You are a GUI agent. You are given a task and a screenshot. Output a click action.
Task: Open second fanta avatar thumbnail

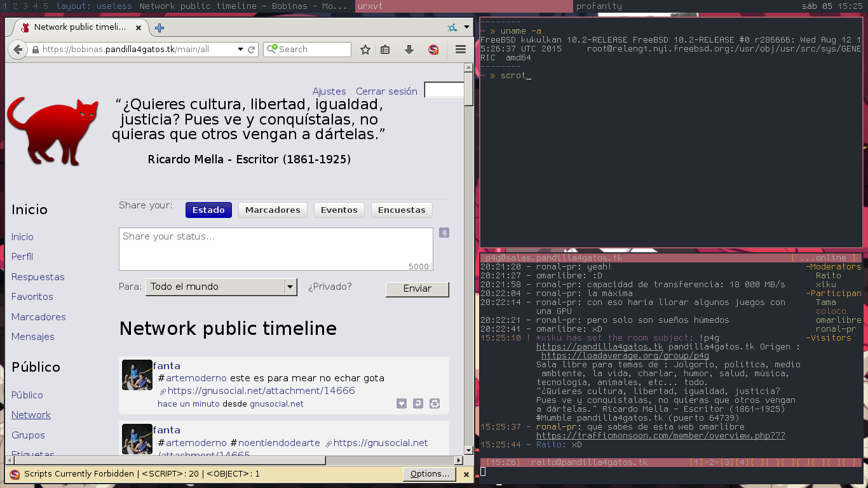pyautogui.click(x=137, y=439)
